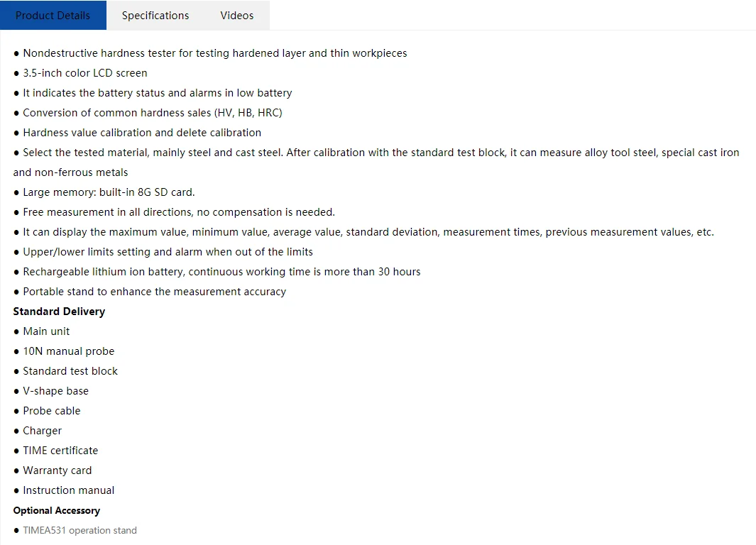The image size is (756, 545).
Task: Click the TIME certificate item
Action: [60, 451]
